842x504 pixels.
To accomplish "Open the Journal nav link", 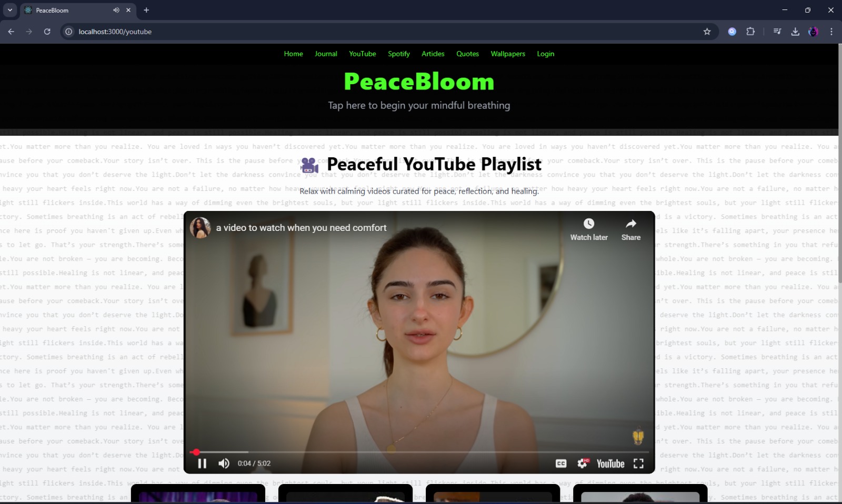I will [x=326, y=54].
